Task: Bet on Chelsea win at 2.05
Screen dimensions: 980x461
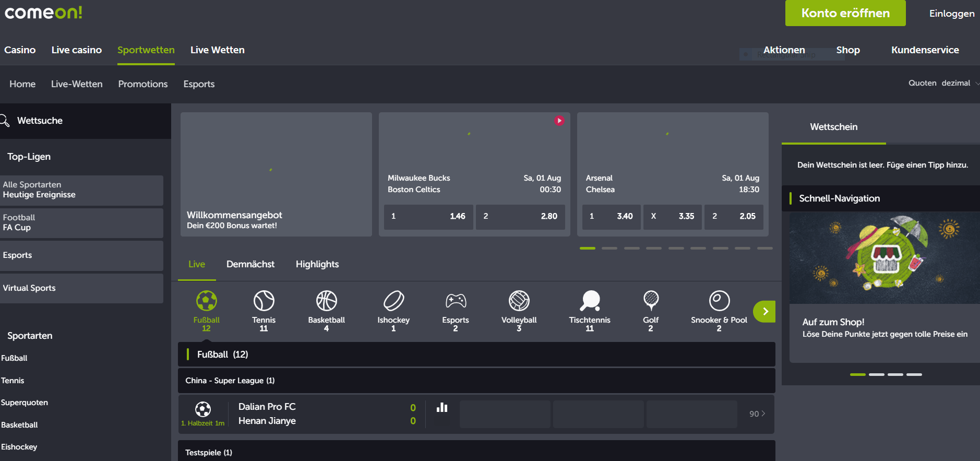Action: (x=734, y=216)
